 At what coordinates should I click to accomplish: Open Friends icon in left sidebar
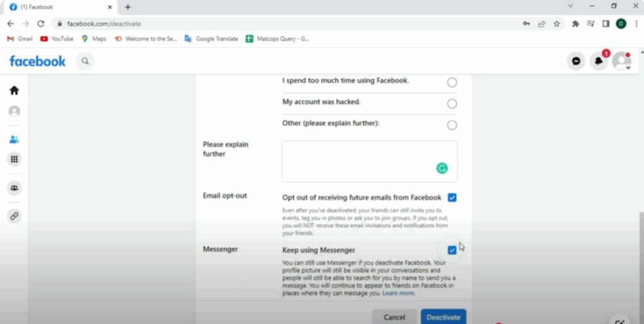click(14, 140)
